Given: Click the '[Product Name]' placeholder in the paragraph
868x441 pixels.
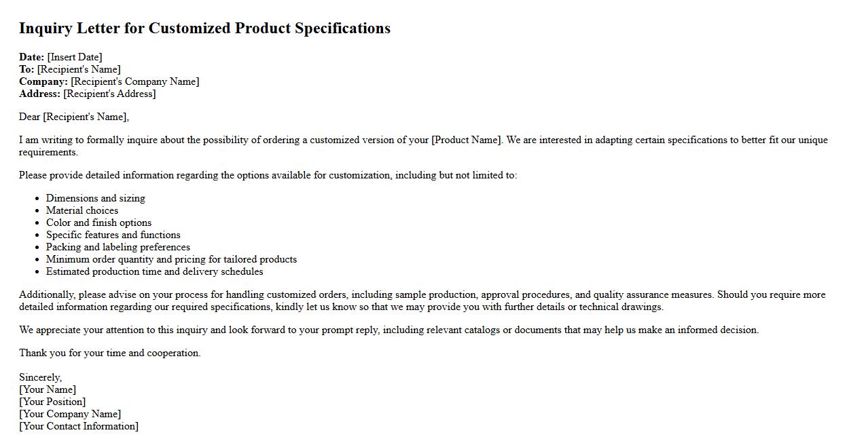Looking at the screenshot, I should pos(467,140).
